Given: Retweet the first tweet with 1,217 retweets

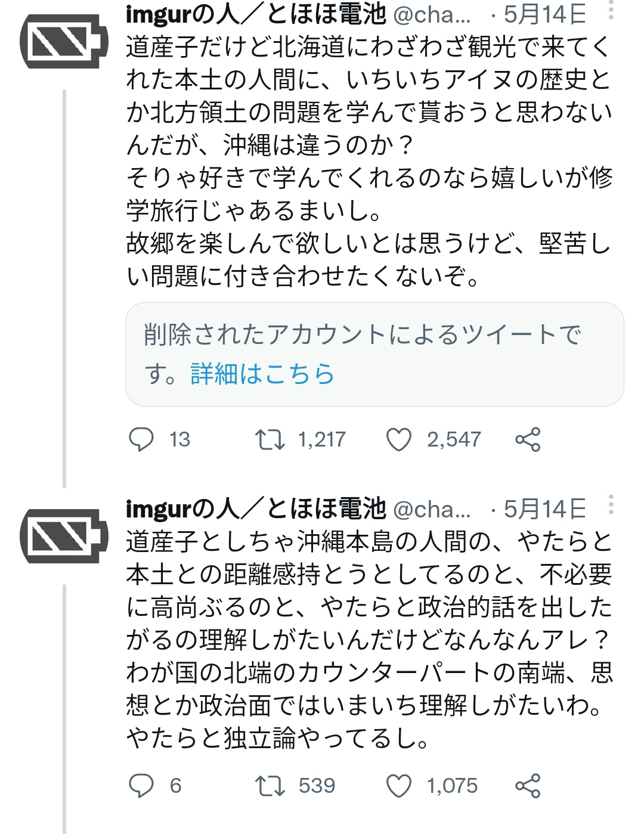Looking at the screenshot, I should click(270, 440).
